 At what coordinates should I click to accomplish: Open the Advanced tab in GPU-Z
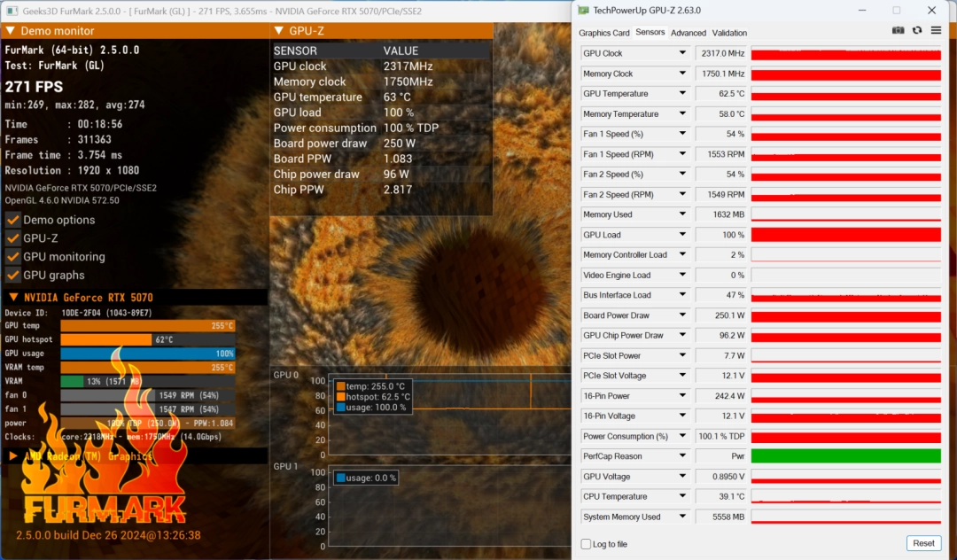pyautogui.click(x=689, y=33)
